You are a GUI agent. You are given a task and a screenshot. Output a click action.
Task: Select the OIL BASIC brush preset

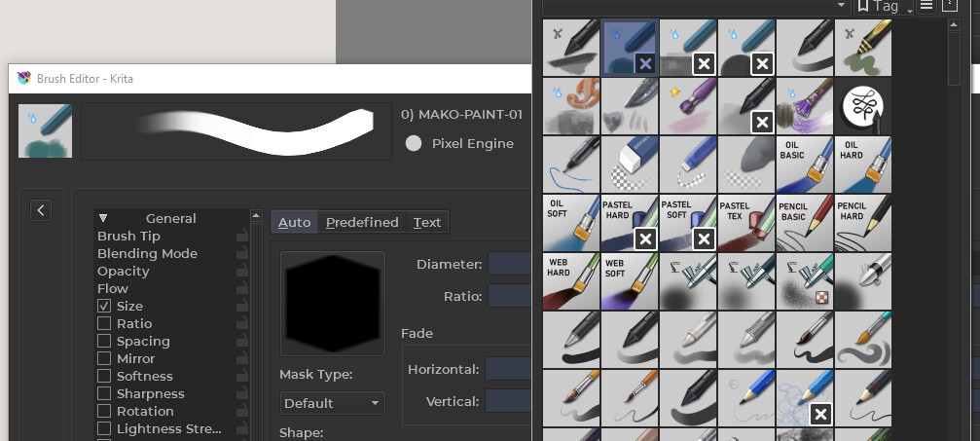click(x=805, y=165)
